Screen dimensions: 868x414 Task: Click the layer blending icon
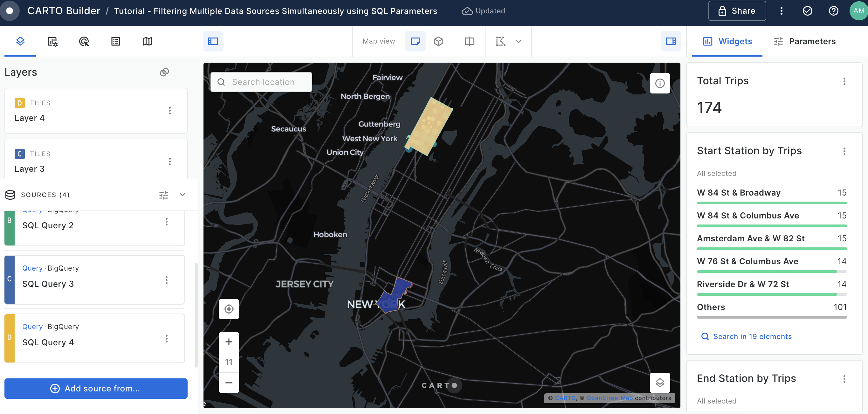(x=164, y=72)
